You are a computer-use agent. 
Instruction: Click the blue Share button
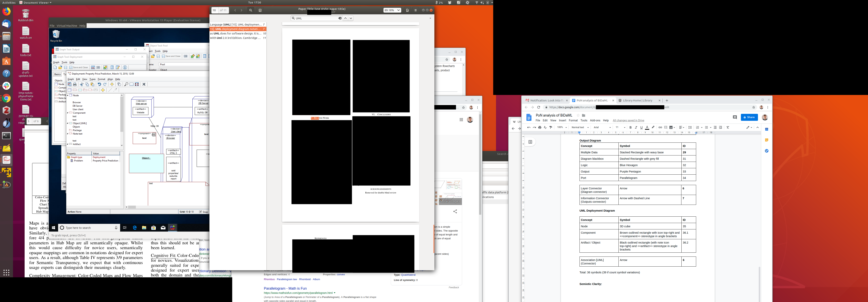click(749, 117)
